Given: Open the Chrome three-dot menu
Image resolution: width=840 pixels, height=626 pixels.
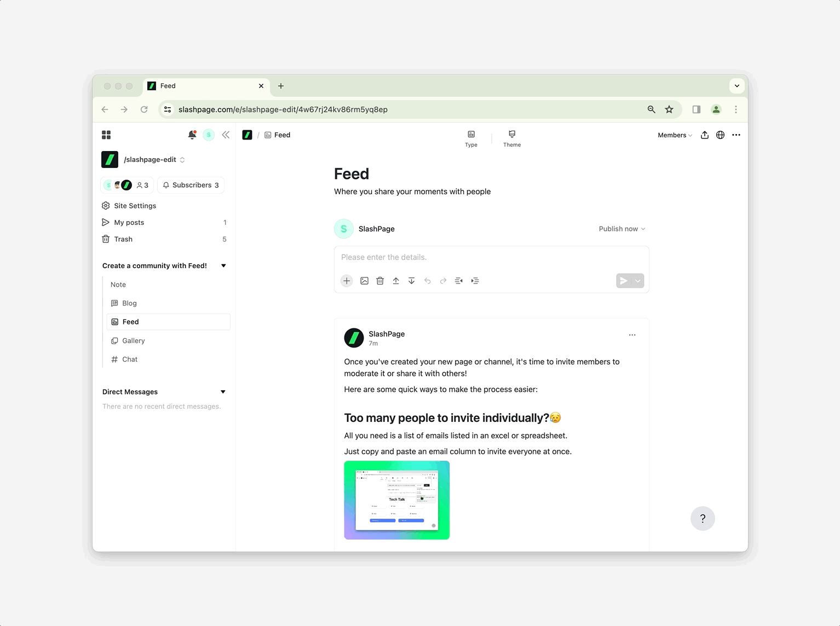Looking at the screenshot, I should point(736,109).
